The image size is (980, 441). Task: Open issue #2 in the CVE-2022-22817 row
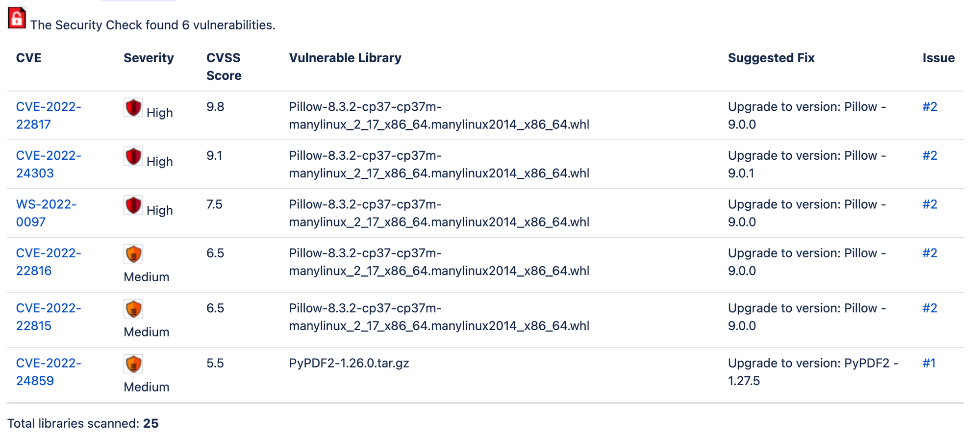[x=930, y=107]
